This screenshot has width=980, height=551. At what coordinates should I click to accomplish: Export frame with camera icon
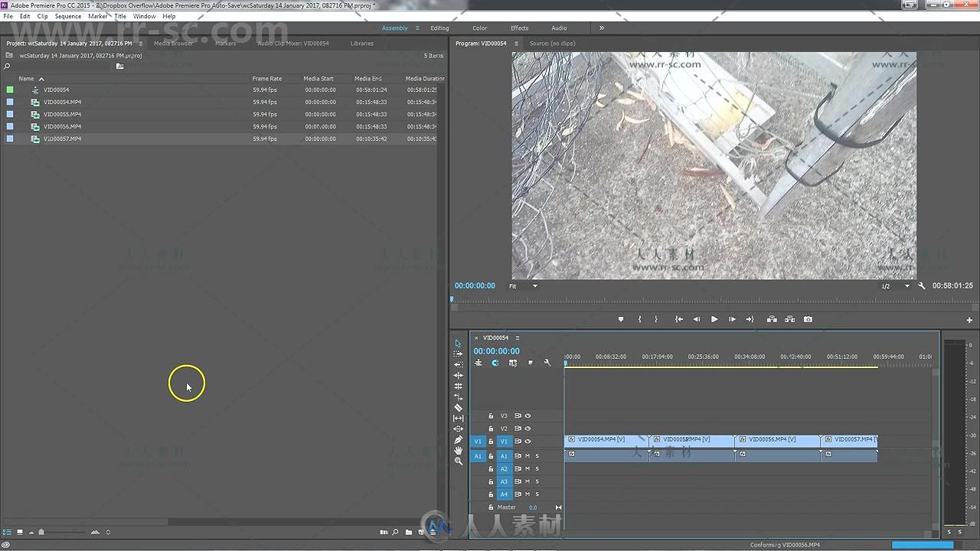[808, 319]
